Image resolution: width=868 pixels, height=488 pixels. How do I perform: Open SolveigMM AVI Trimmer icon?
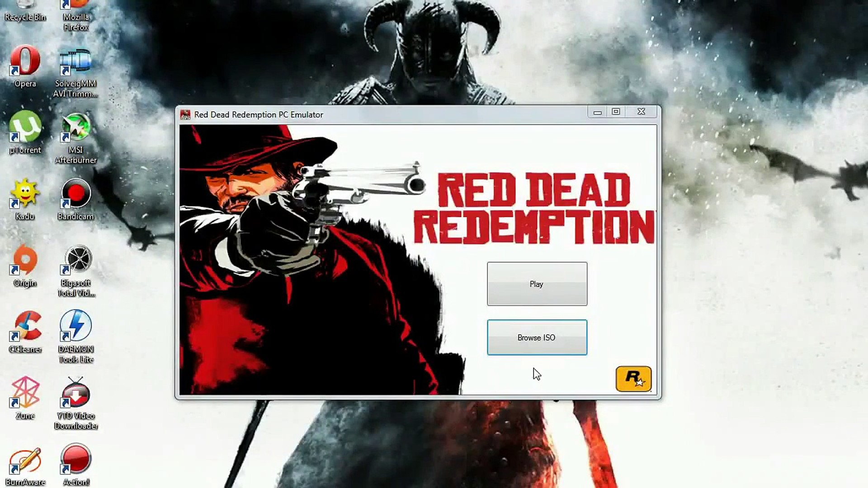[x=76, y=62]
